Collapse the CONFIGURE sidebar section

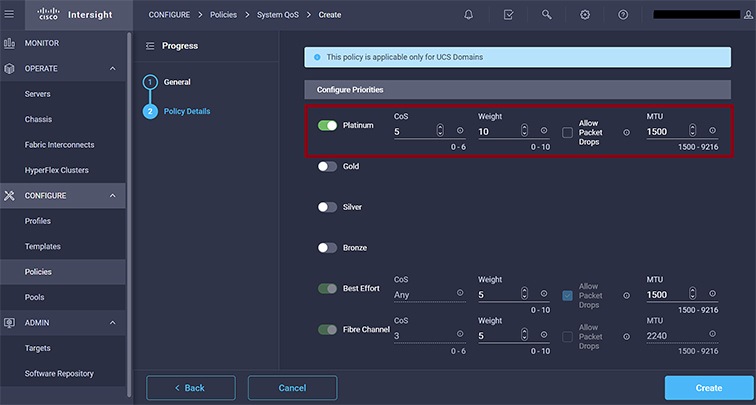[x=112, y=195]
